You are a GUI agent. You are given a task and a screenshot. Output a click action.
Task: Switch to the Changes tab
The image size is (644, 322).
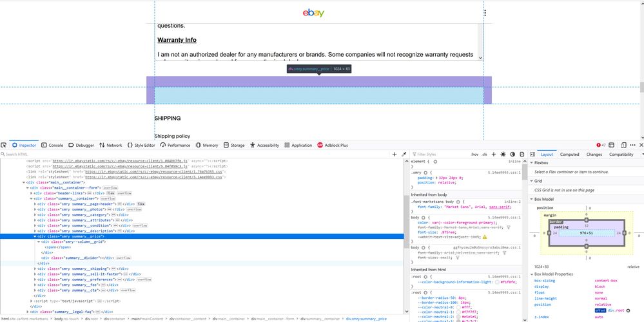click(594, 154)
